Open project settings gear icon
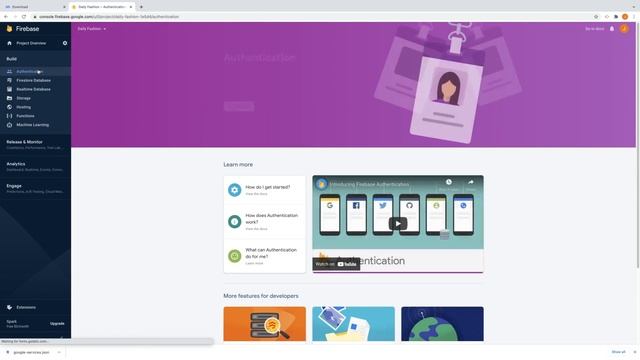 pos(65,43)
